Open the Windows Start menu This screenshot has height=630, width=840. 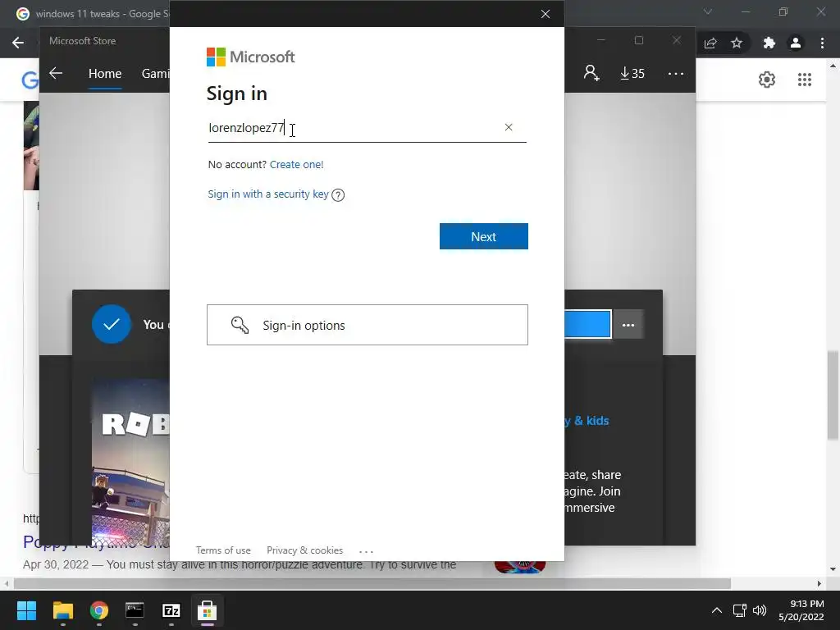coord(26,610)
